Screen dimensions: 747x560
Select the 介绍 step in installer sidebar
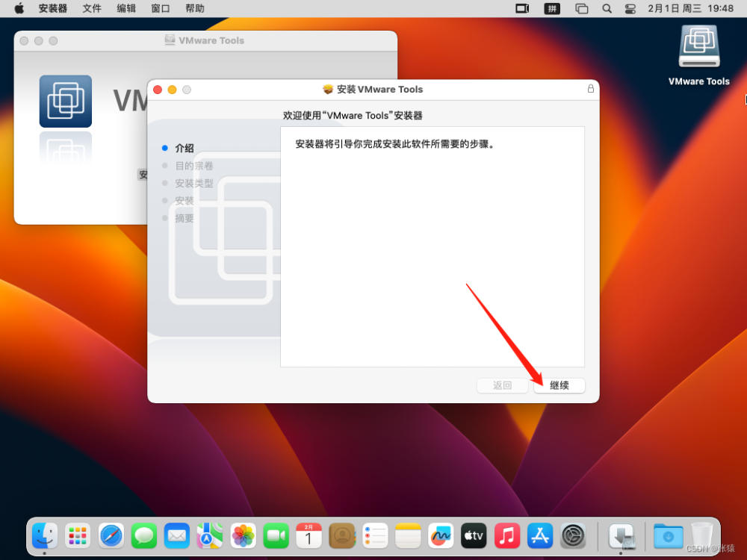click(x=184, y=148)
